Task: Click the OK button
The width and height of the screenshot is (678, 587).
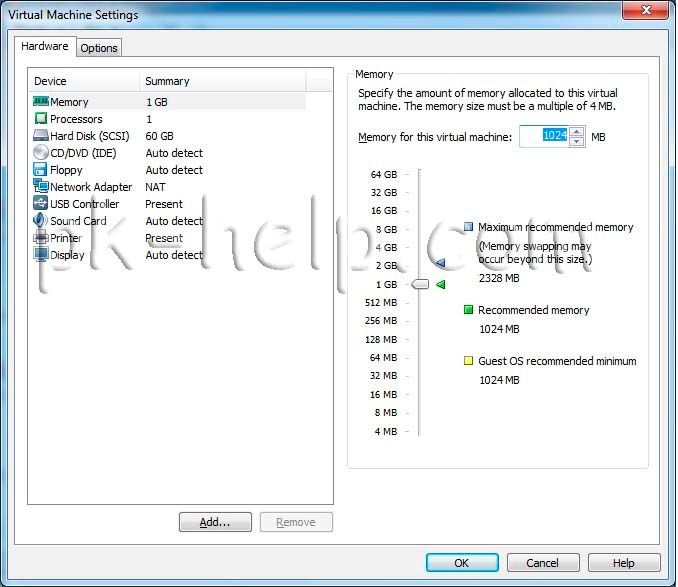Action: pos(462,563)
